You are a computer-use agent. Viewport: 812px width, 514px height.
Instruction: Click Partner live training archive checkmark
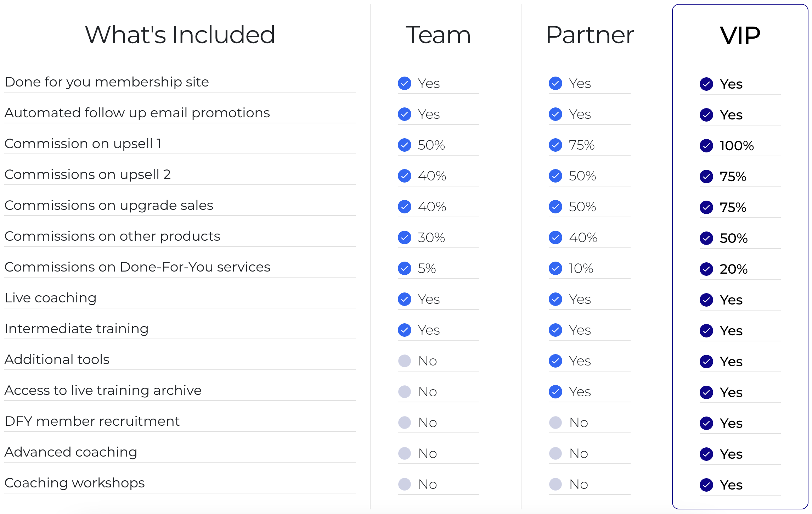pos(555,392)
